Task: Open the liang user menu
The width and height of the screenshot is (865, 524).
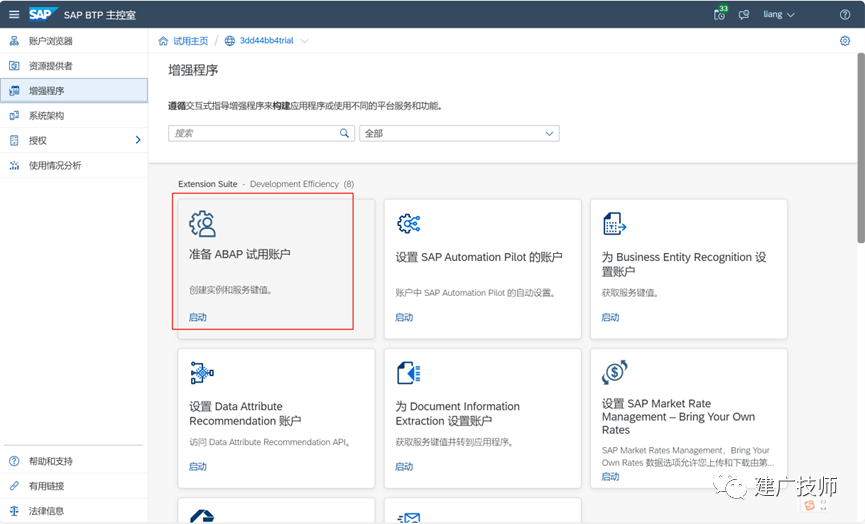Action: (x=778, y=14)
